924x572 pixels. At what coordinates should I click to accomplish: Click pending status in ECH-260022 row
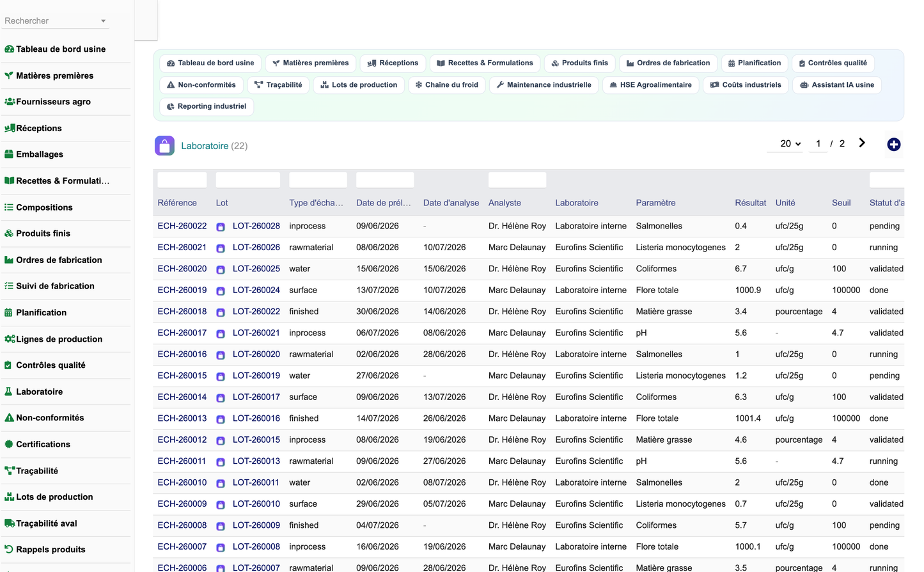click(x=884, y=226)
